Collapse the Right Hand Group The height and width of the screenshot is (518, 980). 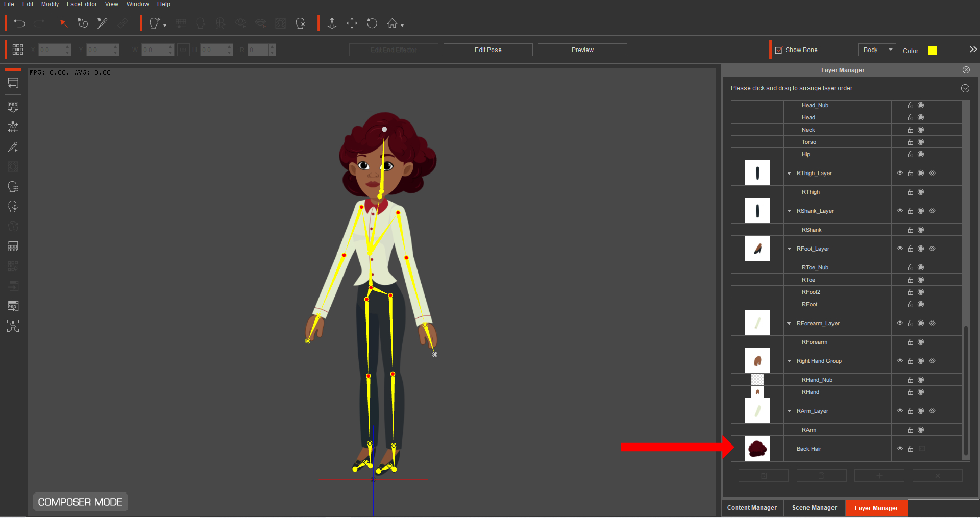789,361
